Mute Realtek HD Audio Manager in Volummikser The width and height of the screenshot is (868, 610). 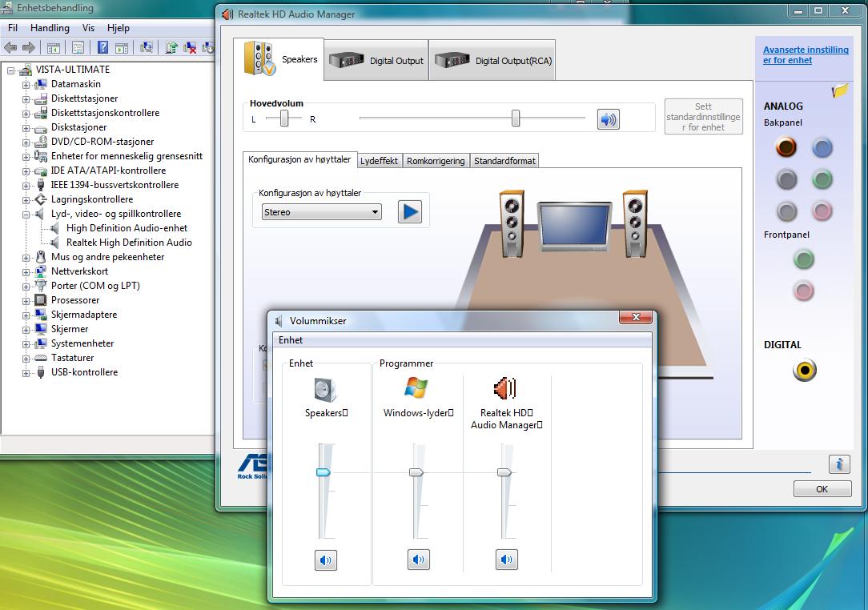[x=507, y=560]
